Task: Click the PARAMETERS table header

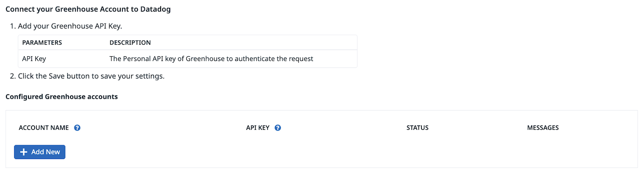Action: click(x=42, y=43)
